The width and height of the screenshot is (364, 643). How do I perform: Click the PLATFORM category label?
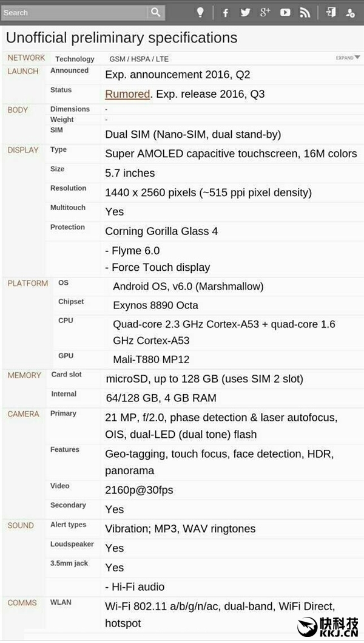point(28,284)
